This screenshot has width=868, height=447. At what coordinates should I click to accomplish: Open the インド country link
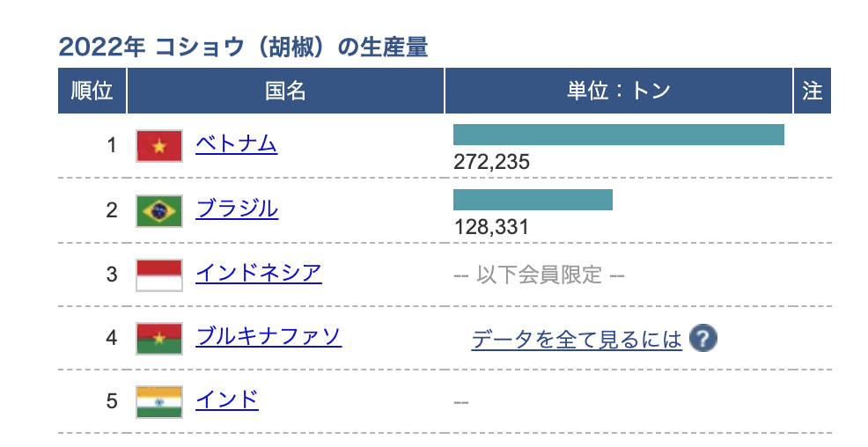pyautogui.click(x=227, y=399)
